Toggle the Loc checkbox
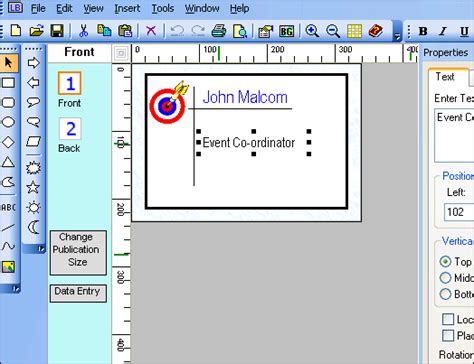Screen dimensions: 474x364 pyautogui.click(x=448, y=319)
